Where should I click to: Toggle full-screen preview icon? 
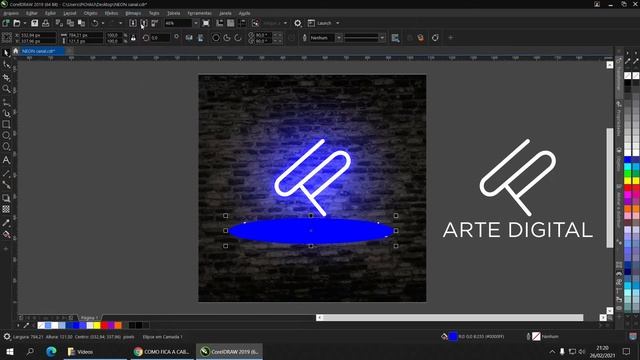pos(206,23)
